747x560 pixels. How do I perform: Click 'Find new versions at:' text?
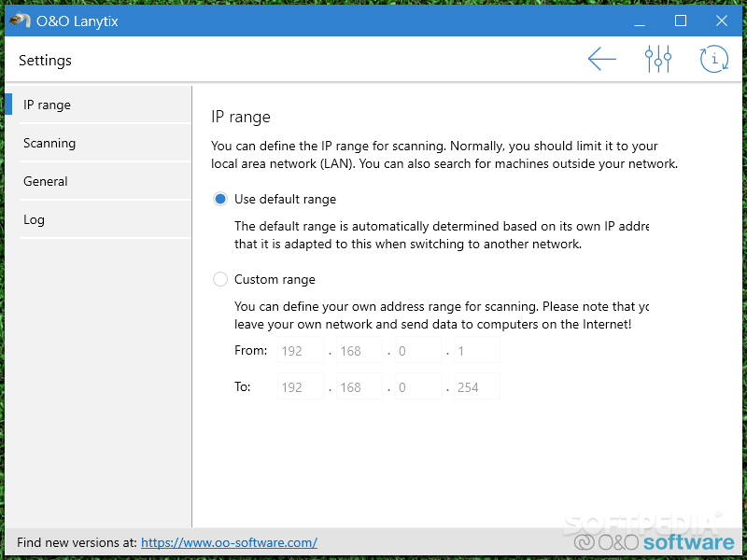pos(77,542)
